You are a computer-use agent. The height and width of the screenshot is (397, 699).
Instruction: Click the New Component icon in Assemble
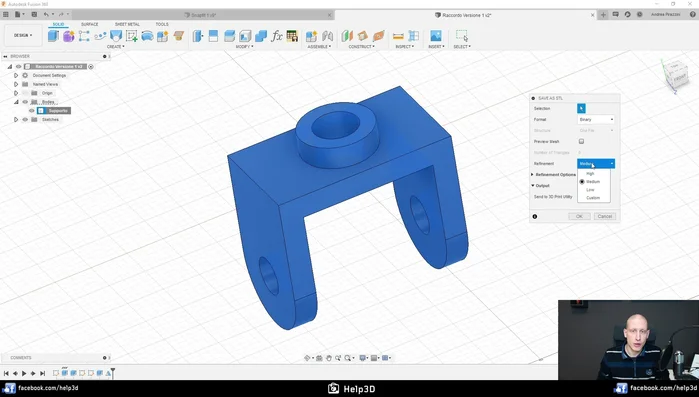tap(311, 36)
